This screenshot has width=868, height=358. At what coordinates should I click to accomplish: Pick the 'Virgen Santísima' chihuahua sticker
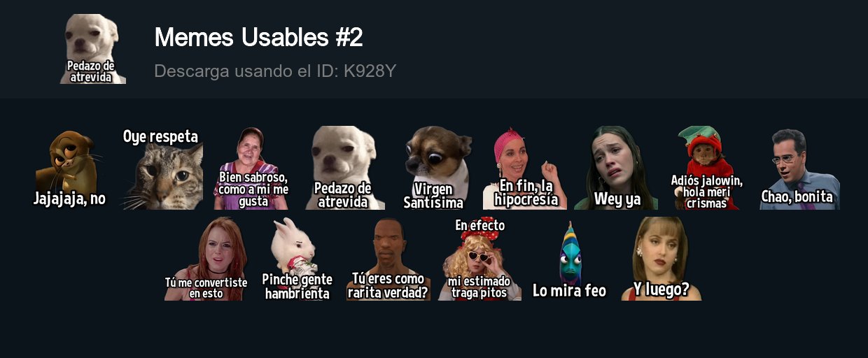click(x=435, y=168)
